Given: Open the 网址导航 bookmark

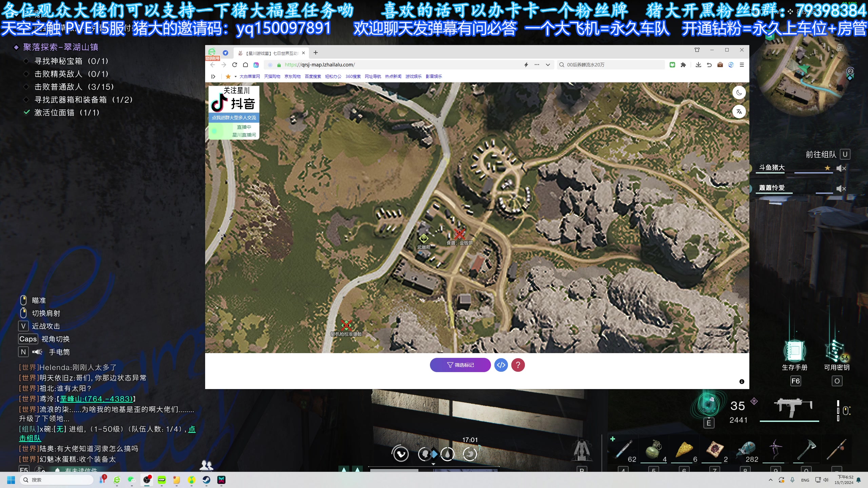Looking at the screenshot, I should [x=373, y=77].
